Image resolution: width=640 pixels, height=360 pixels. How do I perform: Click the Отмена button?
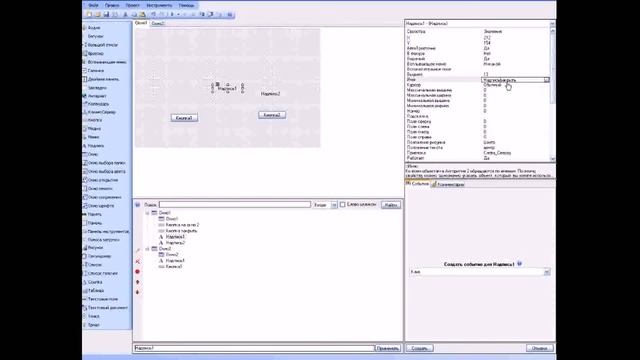tap(540, 348)
